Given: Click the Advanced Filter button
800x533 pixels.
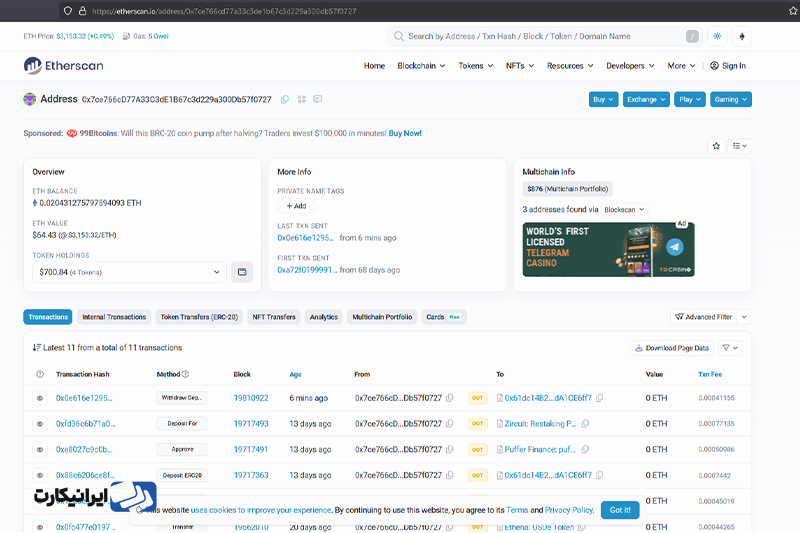Looking at the screenshot, I should pyautogui.click(x=704, y=317).
